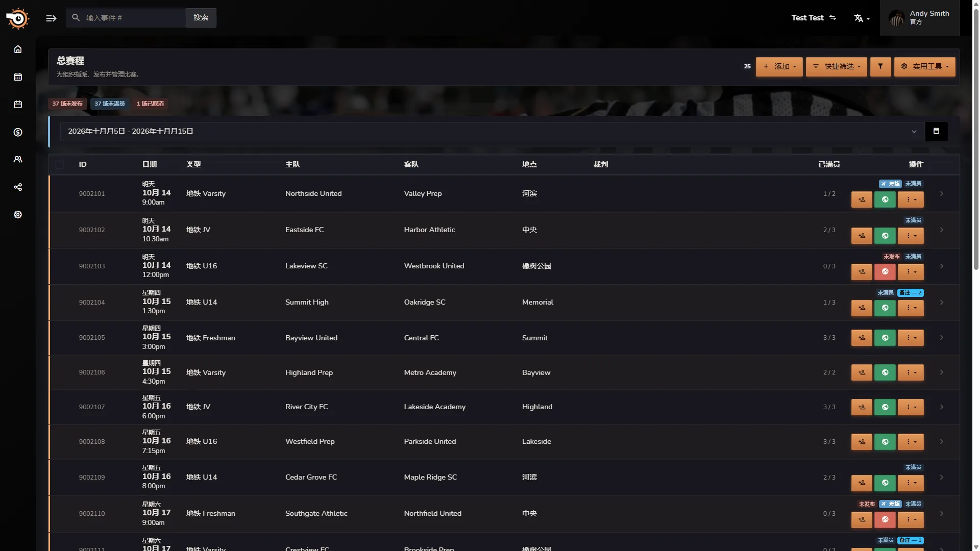Image resolution: width=980 pixels, height=551 pixels.
Task: Open the 实用工具 menu button
Action: coord(925,67)
